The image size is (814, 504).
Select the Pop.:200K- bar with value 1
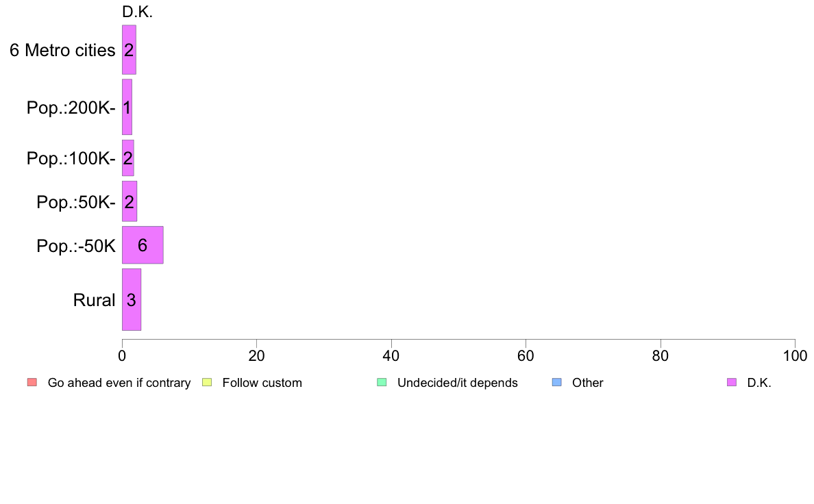tap(127, 107)
